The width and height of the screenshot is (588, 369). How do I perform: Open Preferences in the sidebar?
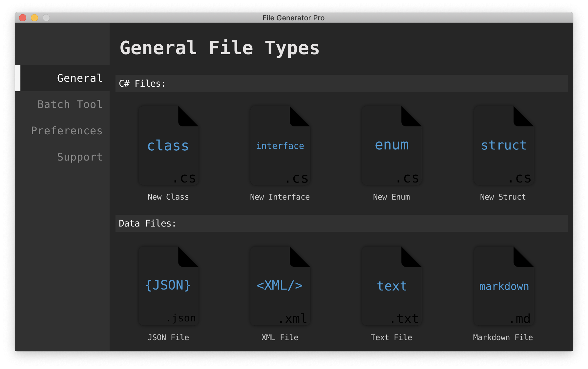62,131
